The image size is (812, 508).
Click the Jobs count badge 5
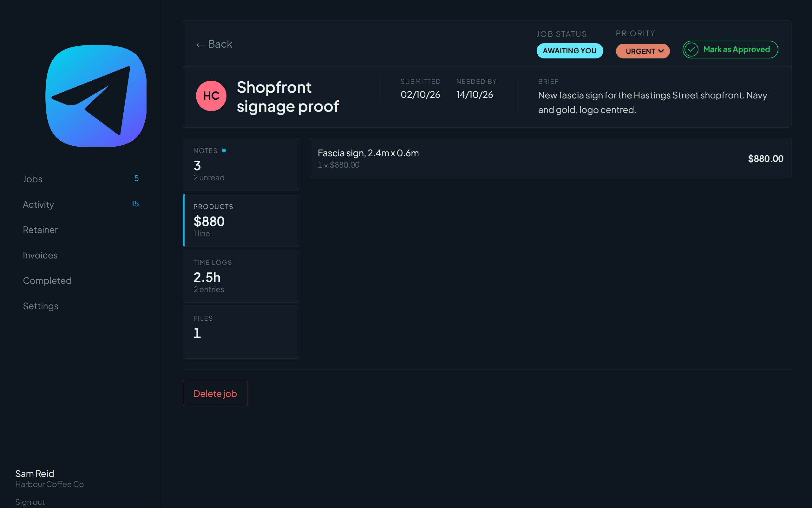tap(136, 178)
